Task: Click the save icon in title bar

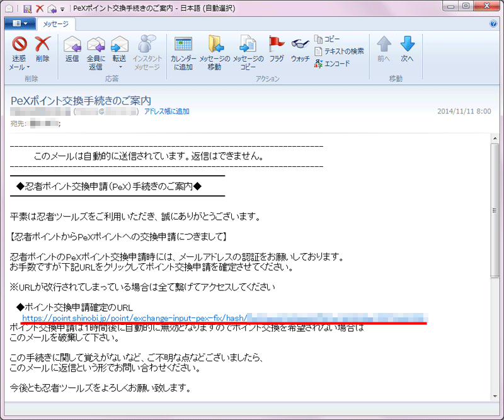Action: coord(28,9)
